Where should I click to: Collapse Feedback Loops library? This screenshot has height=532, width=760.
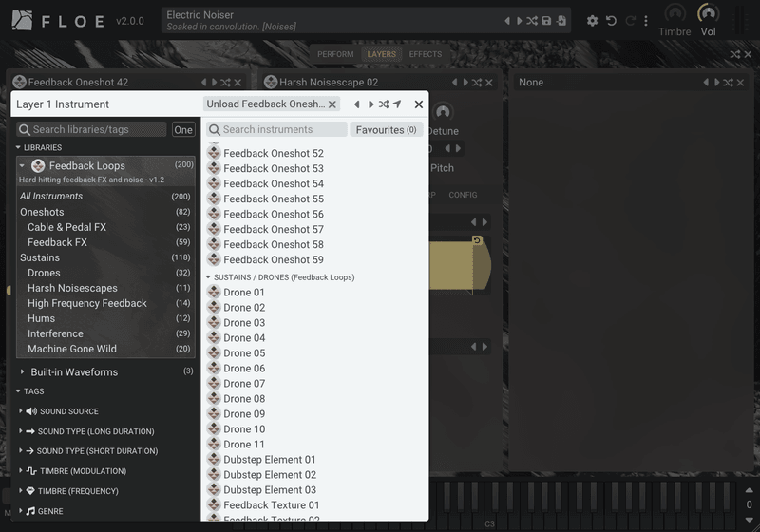[22, 165]
